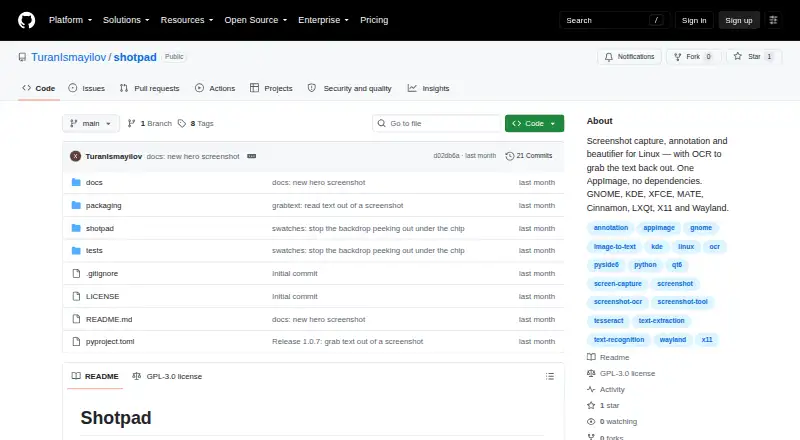Open 'grabtext: read text out of a screenshot' commit
This screenshot has width=800, height=440.
pos(337,205)
